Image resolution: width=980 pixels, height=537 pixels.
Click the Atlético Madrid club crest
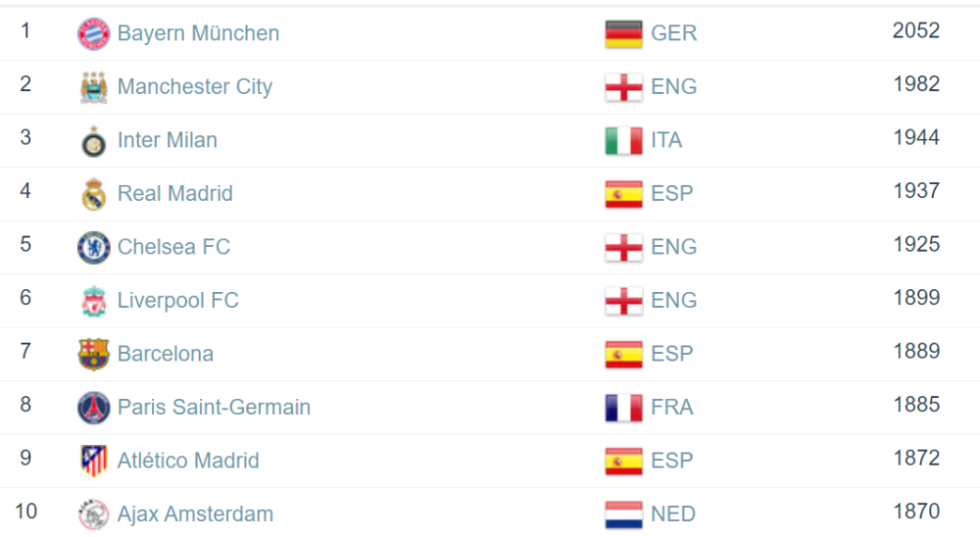pos(94,462)
